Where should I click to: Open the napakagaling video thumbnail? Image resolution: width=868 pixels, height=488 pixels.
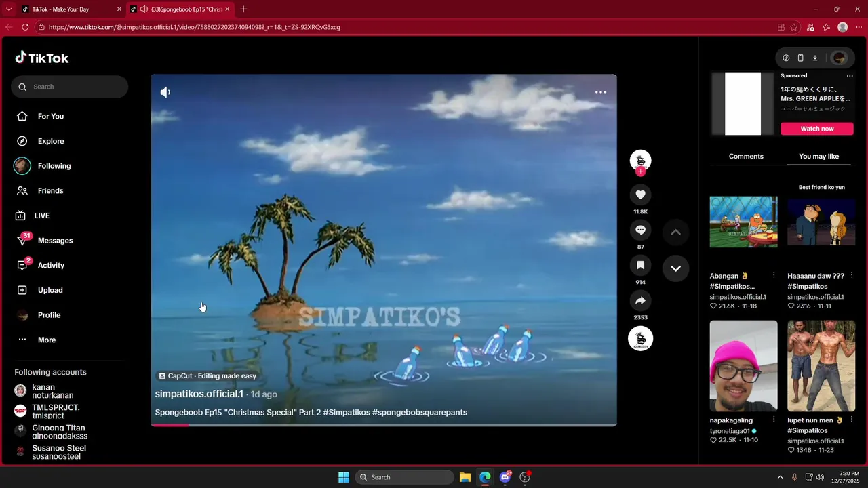pos(743,366)
